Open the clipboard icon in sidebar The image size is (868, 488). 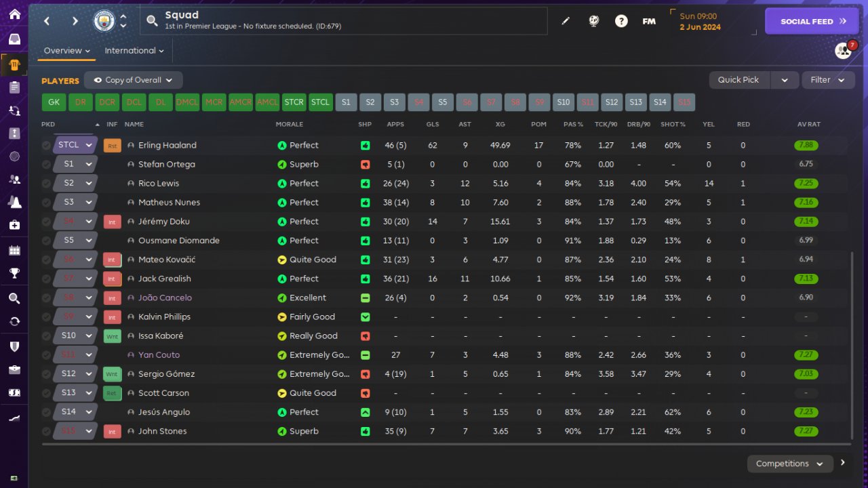click(14, 87)
